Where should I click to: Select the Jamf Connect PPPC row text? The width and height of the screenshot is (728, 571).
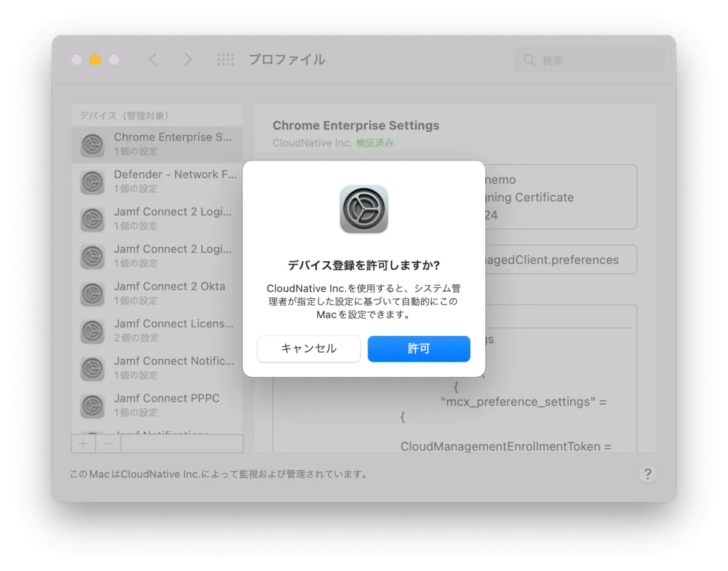(167, 398)
